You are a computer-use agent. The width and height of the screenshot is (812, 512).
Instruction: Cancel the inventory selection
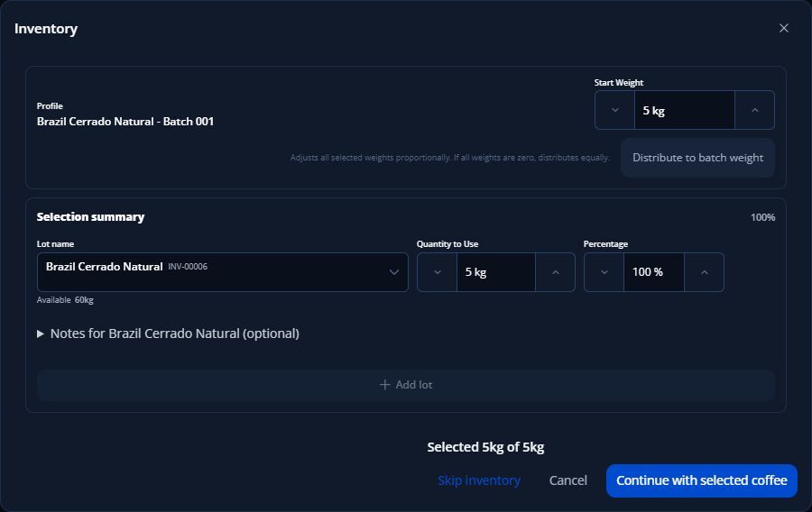click(x=568, y=480)
